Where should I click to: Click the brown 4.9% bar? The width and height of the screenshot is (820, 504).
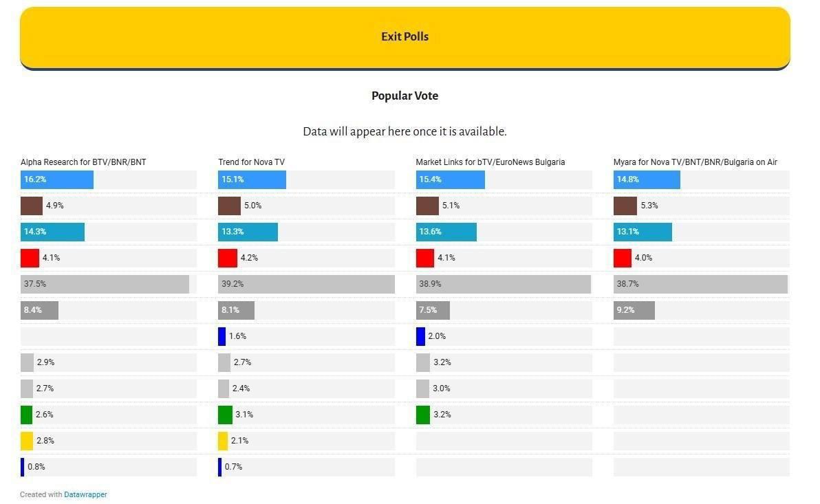click(x=32, y=206)
